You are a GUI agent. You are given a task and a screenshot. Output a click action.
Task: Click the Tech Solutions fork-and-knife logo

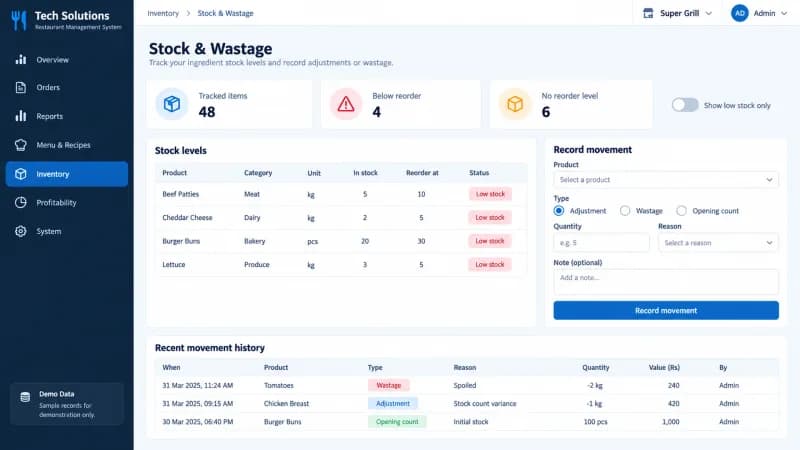point(19,20)
